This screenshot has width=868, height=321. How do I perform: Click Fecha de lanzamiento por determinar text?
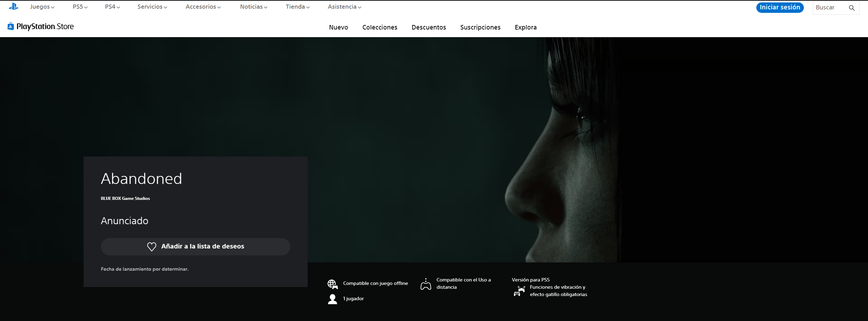(x=145, y=269)
